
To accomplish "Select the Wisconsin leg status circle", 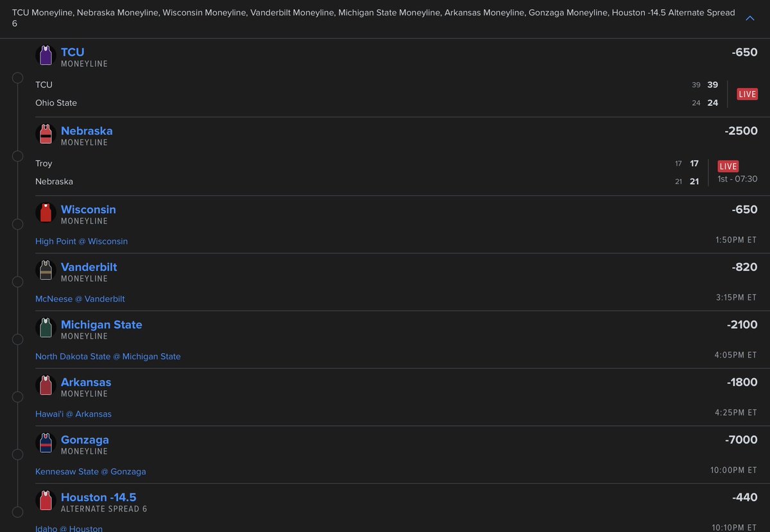I will coord(18,224).
